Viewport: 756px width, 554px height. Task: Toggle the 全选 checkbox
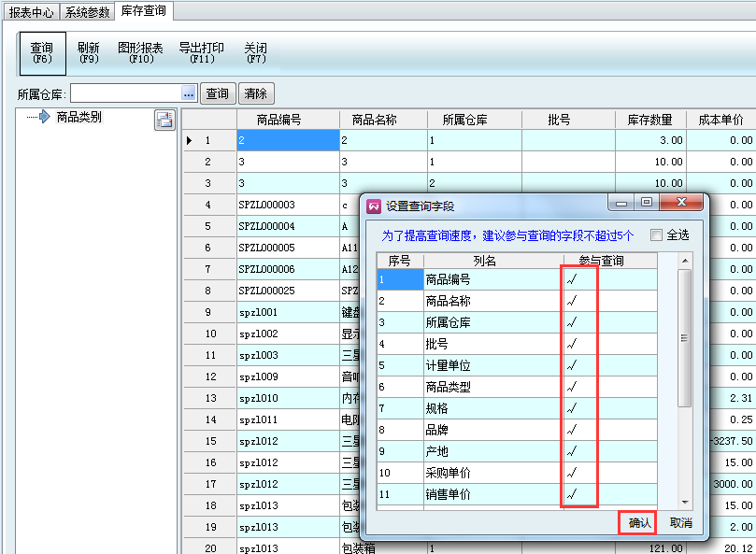[656, 235]
